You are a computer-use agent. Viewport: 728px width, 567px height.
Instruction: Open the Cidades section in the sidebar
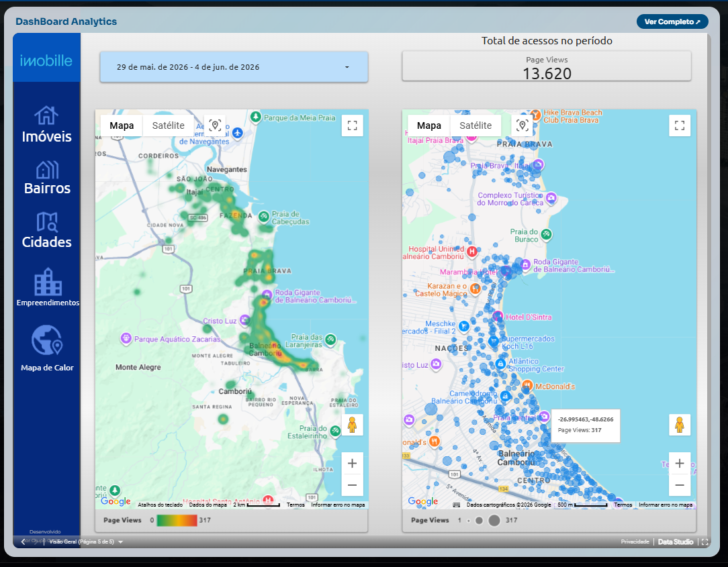(46, 231)
